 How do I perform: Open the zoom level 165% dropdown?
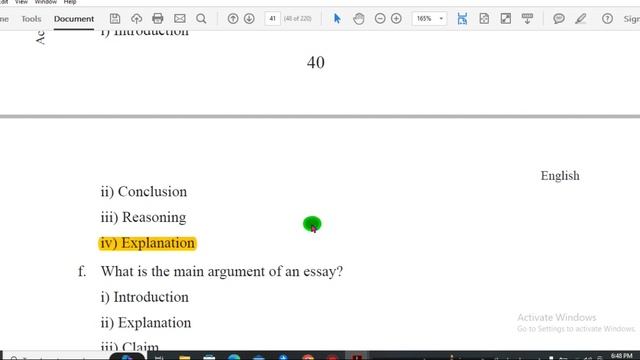point(429,18)
